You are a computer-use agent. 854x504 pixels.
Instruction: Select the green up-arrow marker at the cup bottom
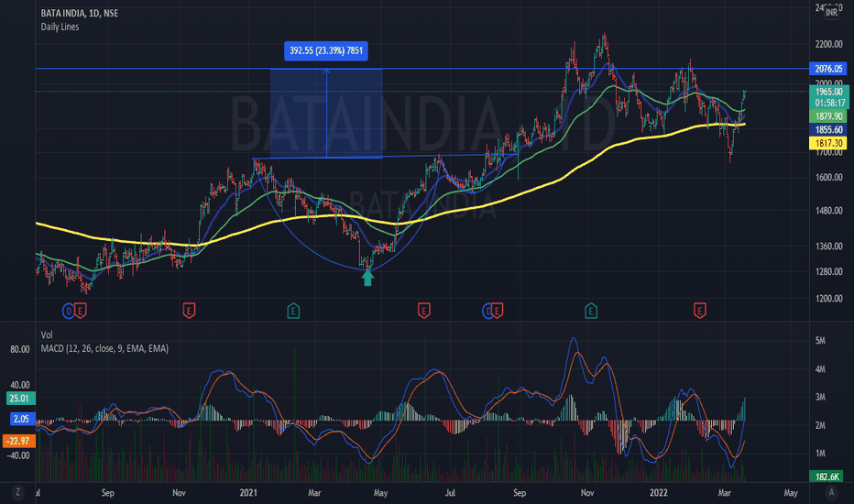coord(367,278)
